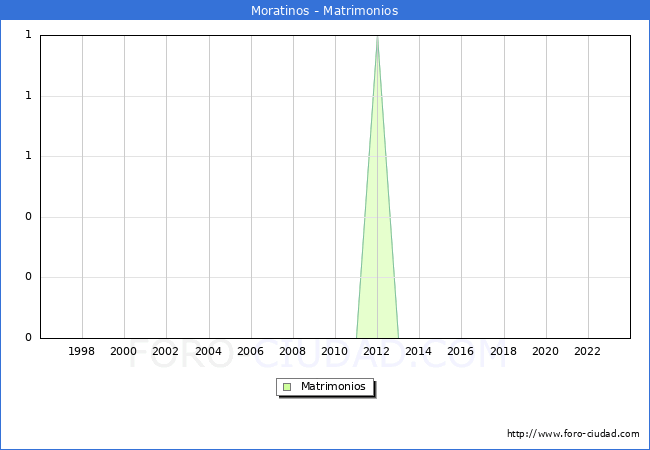Click the topmost y-axis value label
Image resolution: width=650 pixels, height=450 pixels.
pos(28,35)
